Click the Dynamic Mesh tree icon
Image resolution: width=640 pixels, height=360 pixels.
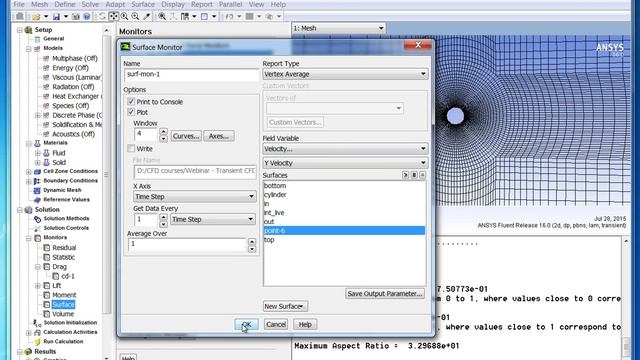coord(37,190)
